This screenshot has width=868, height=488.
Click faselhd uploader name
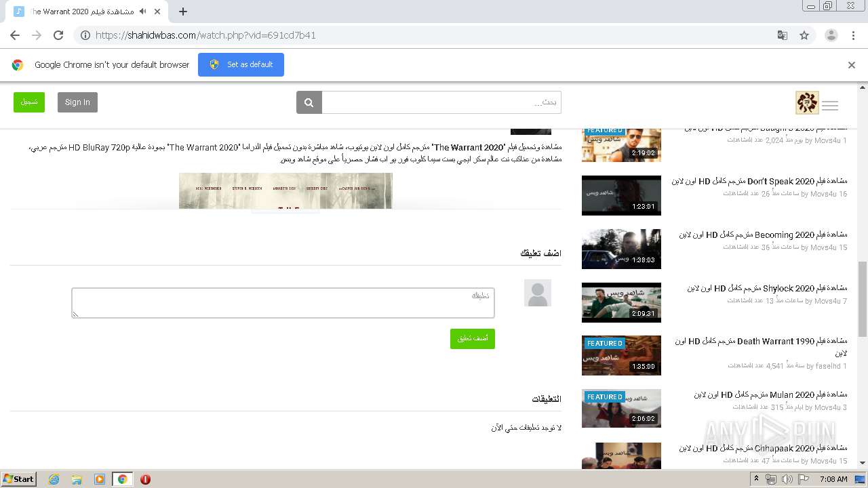tap(828, 366)
